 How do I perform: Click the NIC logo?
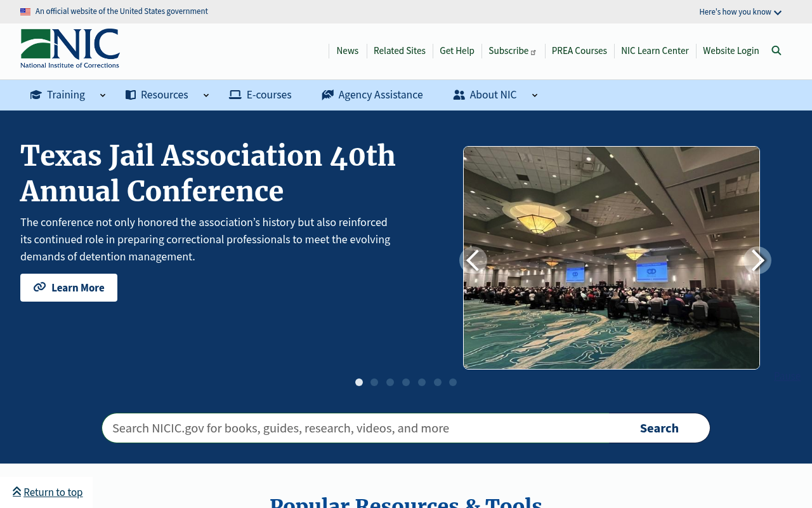[70, 48]
